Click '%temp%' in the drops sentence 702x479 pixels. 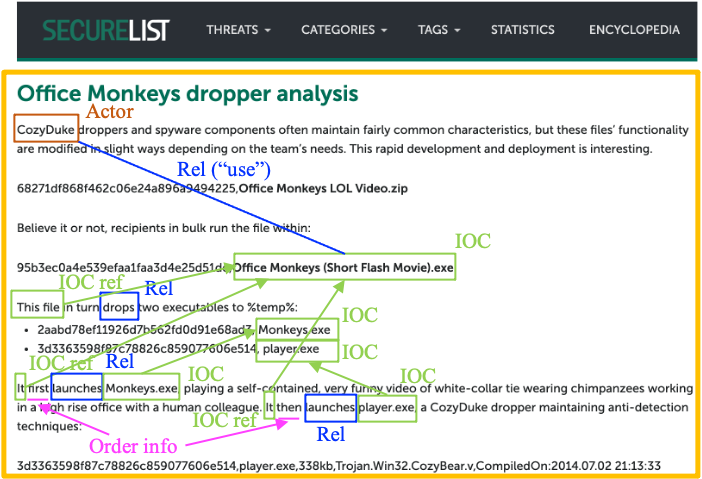(272, 307)
